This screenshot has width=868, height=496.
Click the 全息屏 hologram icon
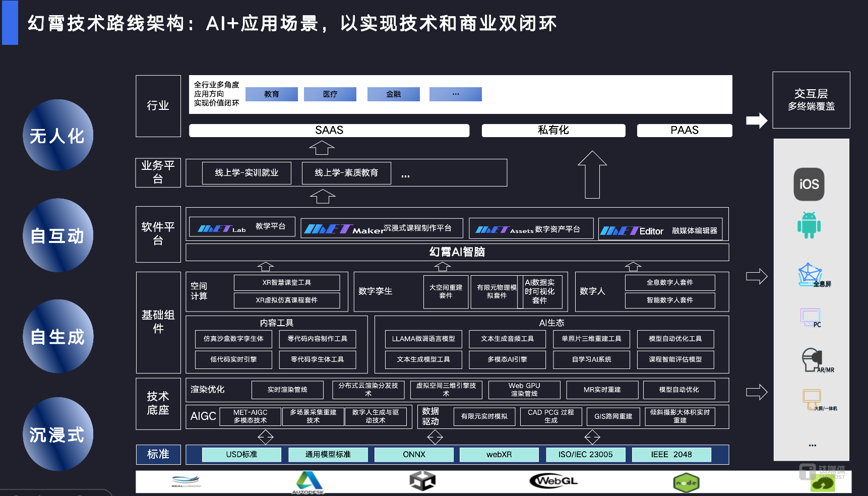(x=810, y=274)
